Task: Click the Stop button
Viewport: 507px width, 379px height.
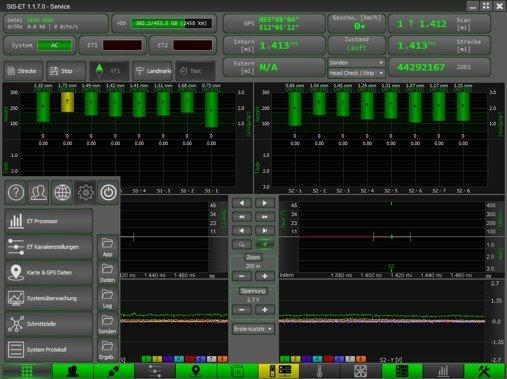Action: [66, 71]
